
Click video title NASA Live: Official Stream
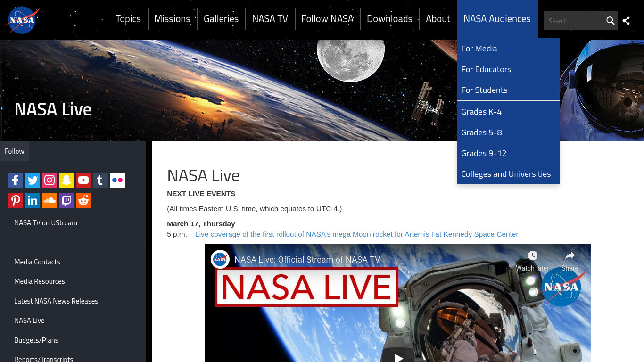coord(307,260)
